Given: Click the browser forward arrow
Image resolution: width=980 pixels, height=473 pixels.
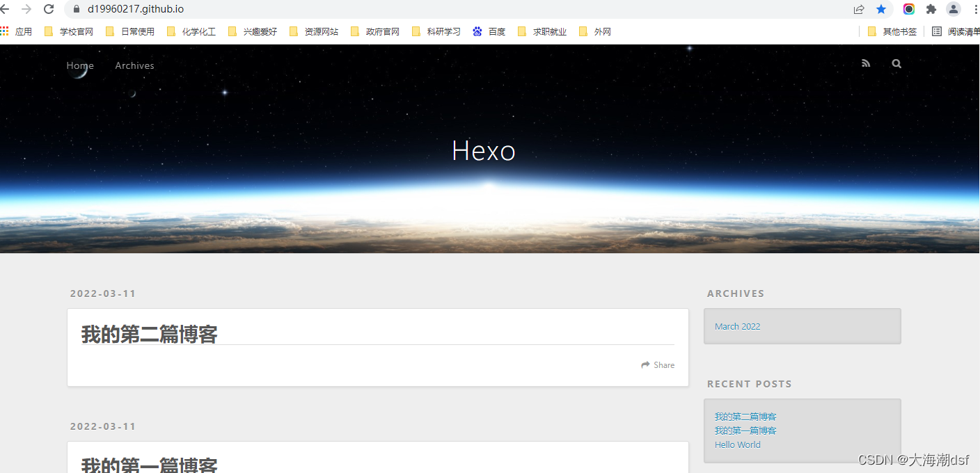Looking at the screenshot, I should [x=26, y=9].
